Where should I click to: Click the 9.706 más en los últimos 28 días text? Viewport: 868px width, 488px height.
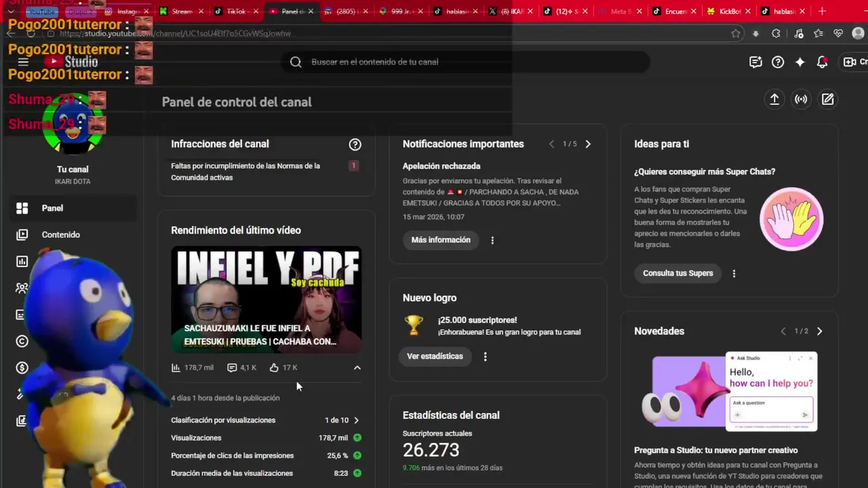click(x=452, y=468)
